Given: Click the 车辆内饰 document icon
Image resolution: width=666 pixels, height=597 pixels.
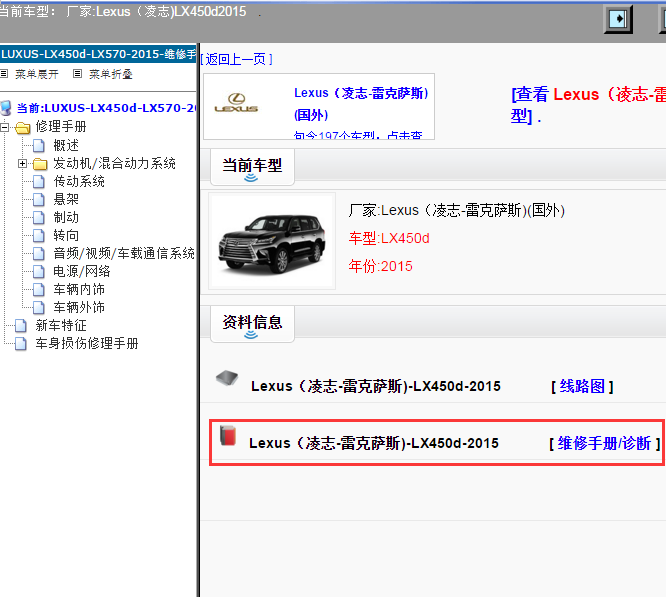Looking at the screenshot, I should [x=39, y=289].
